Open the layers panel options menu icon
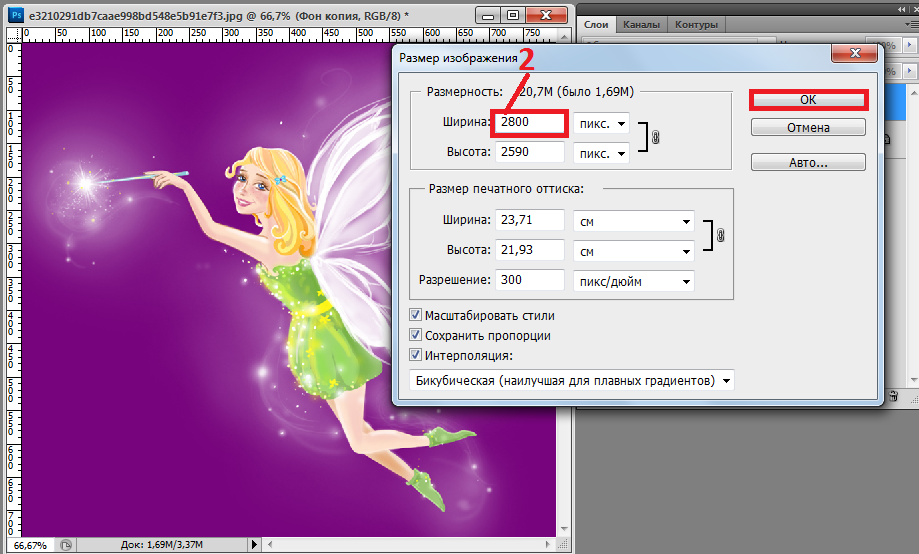Image resolution: width=919 pixels, height=554 pixels. [x=910, y=25]
